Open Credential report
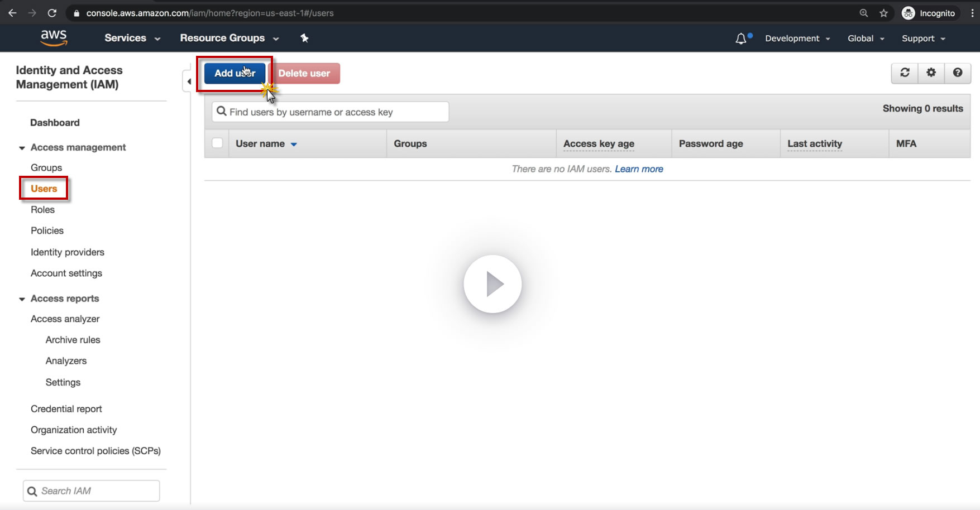The image size is (980, 510). [x=66, y=409]
